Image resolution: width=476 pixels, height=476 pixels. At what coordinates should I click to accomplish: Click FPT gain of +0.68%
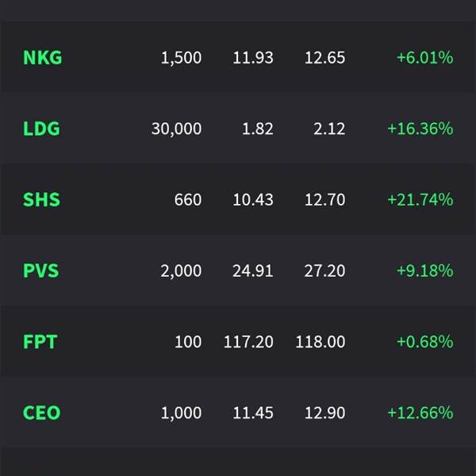tap(425, 341)
